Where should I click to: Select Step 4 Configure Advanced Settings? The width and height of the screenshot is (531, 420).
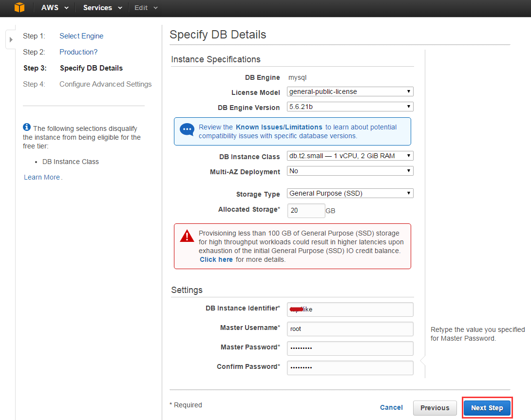click(105, 84)
